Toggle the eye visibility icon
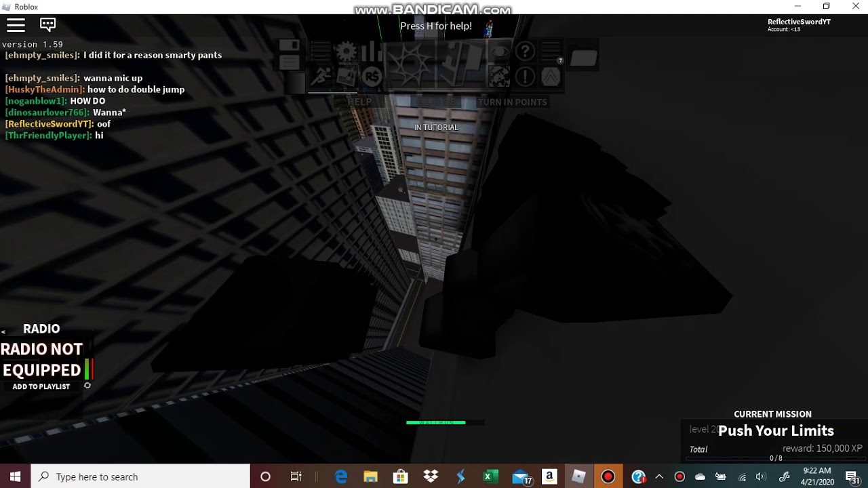Image resolution: width=868 pixels, height=488 pixels. [499, 52]
